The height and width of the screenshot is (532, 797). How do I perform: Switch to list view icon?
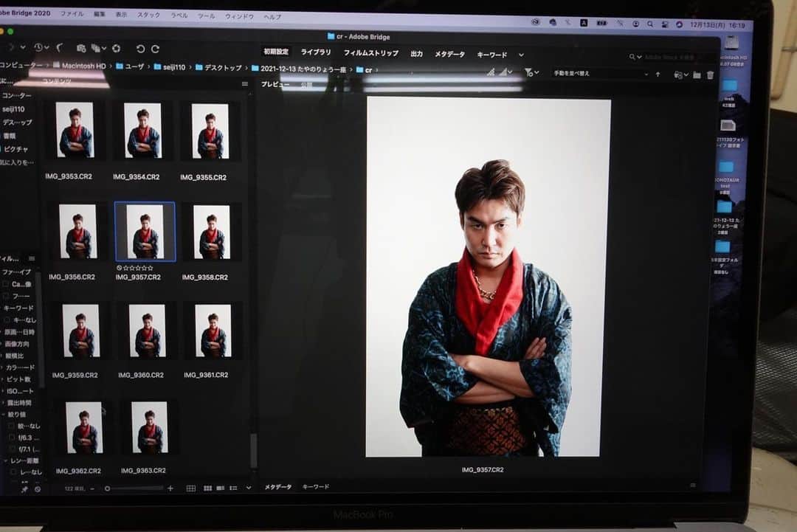pyautogui.click(x=233, y=488)
